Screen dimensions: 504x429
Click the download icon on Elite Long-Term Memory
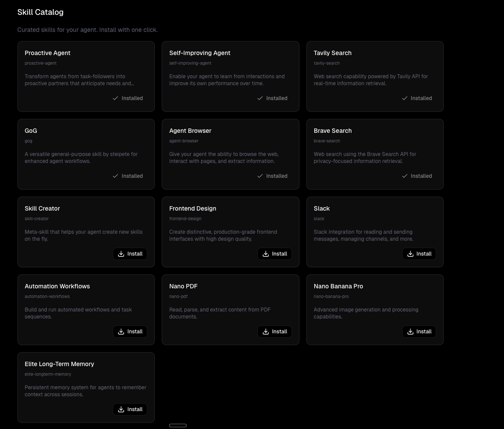coord(121,409)
